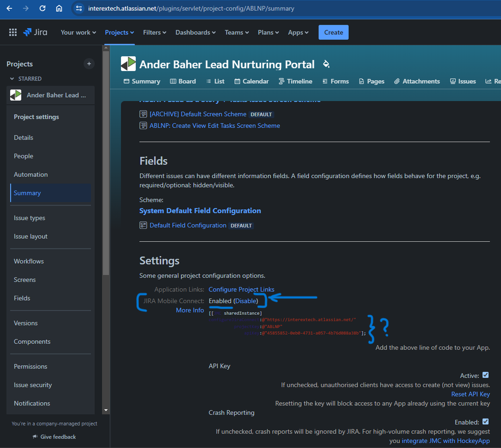Click the Atlassian app switcher grid icon
The height and width of the screenshot is (448, 501).
(13, 32)
